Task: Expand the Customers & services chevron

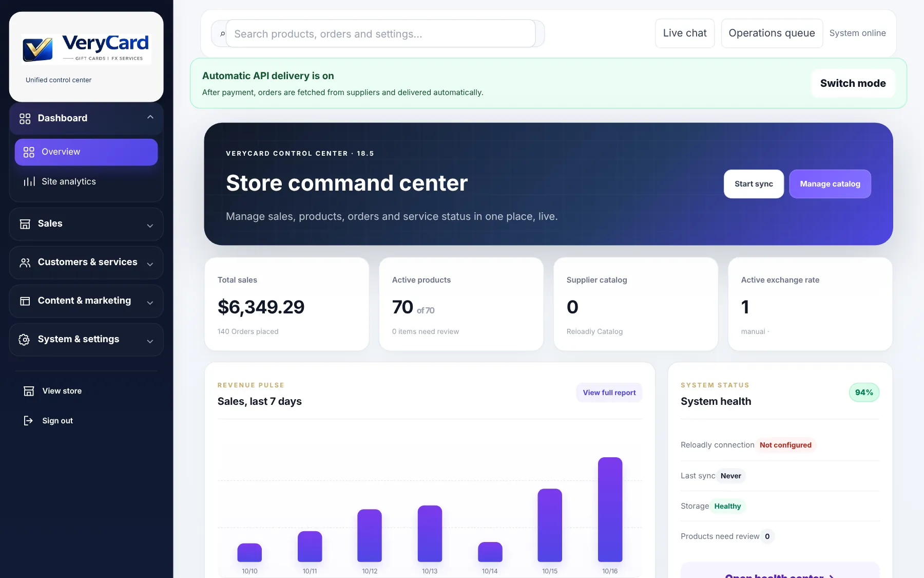Action: 150,264
